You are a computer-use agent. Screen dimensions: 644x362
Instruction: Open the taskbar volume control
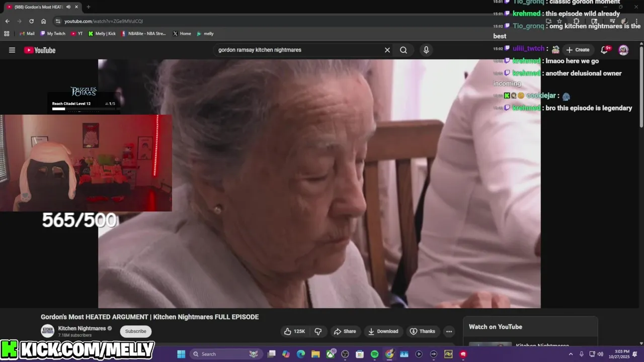coord(600,354)
